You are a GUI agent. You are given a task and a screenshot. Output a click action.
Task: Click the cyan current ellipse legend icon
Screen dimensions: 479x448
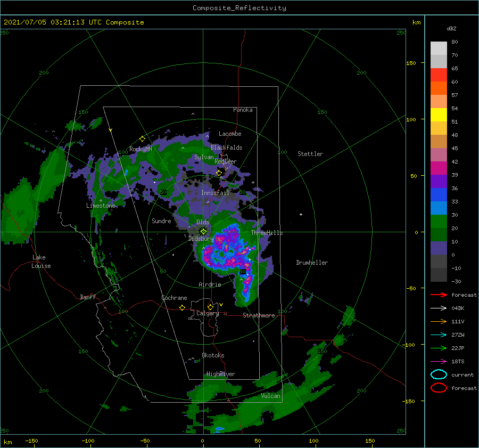tap(439, 374)
